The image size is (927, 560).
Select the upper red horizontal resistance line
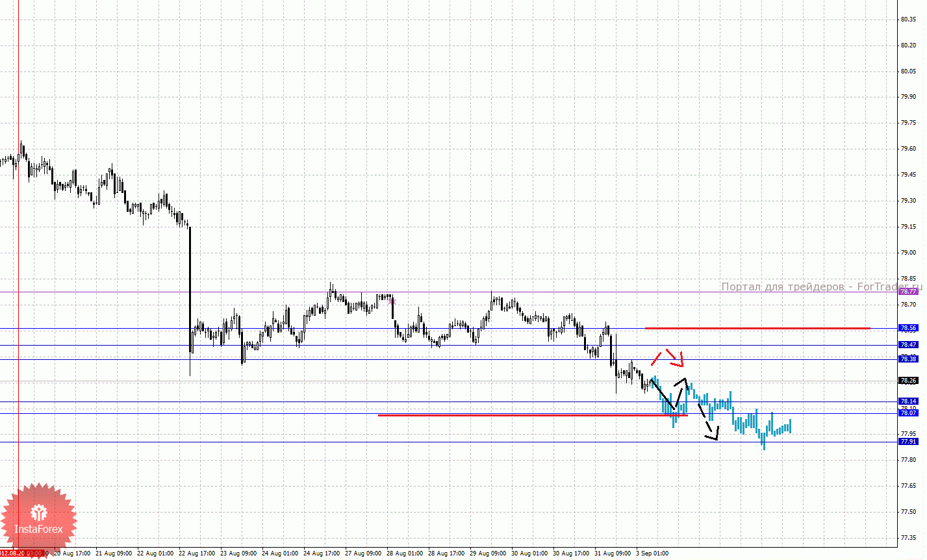click(x=757, y=328)
